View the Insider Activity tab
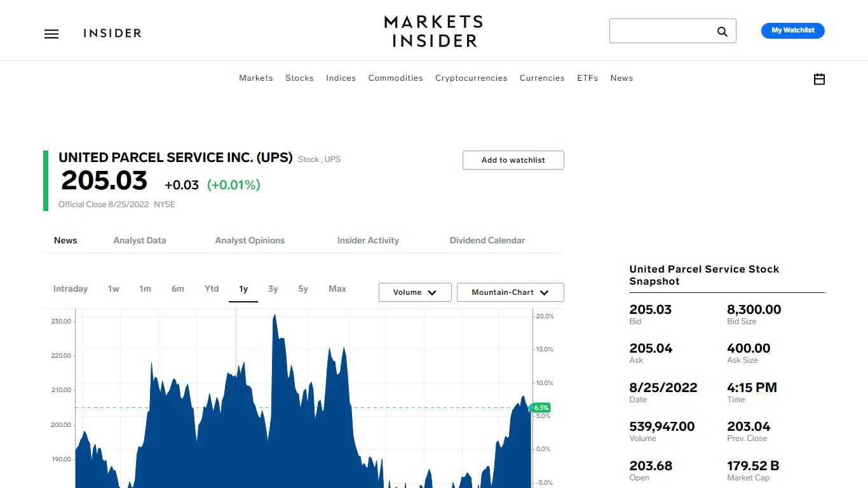The height and width of the screenshot is (488, 868). [368, 240]
